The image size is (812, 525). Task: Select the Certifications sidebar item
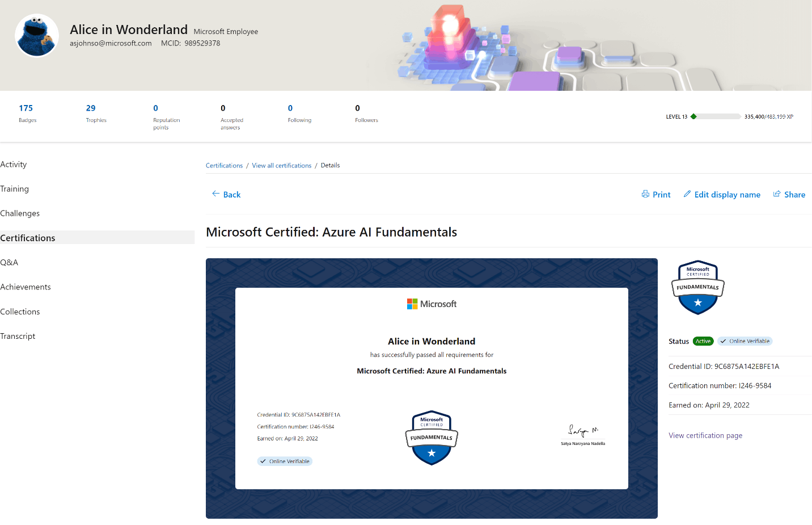click(x=97, y=238)
